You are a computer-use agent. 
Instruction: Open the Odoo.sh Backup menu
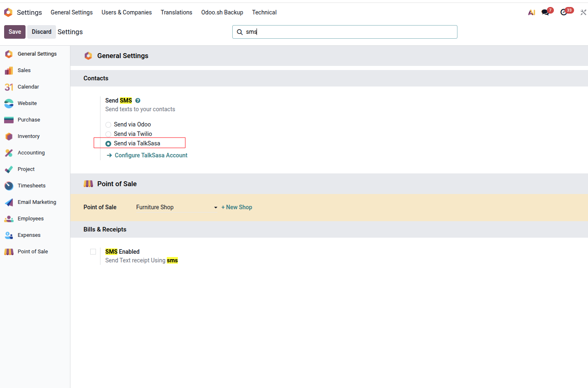[x=222, y=12]
